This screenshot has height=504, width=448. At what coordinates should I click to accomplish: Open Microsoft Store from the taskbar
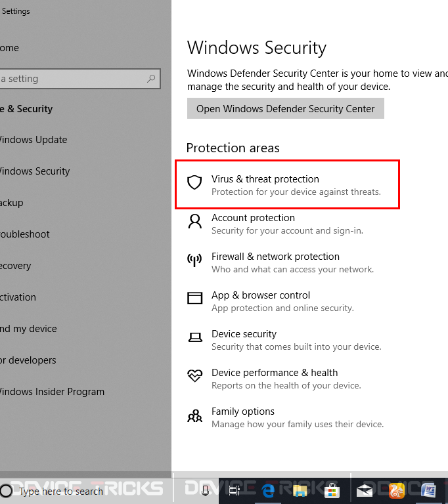[332, 491]
